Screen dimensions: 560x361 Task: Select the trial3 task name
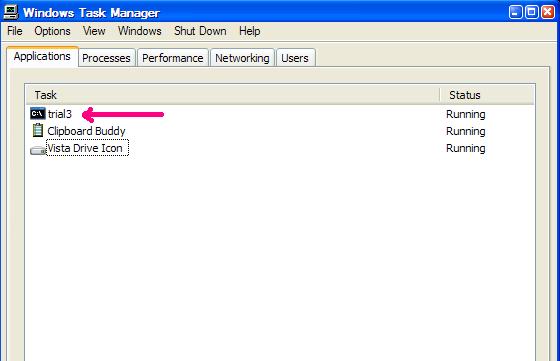(x=60, y=114)
